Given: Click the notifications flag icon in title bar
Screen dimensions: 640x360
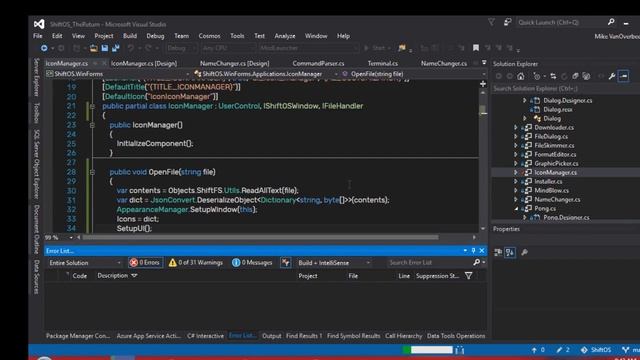Looking at the screenshot, I should pyautogui.click(x=491, y=22).
